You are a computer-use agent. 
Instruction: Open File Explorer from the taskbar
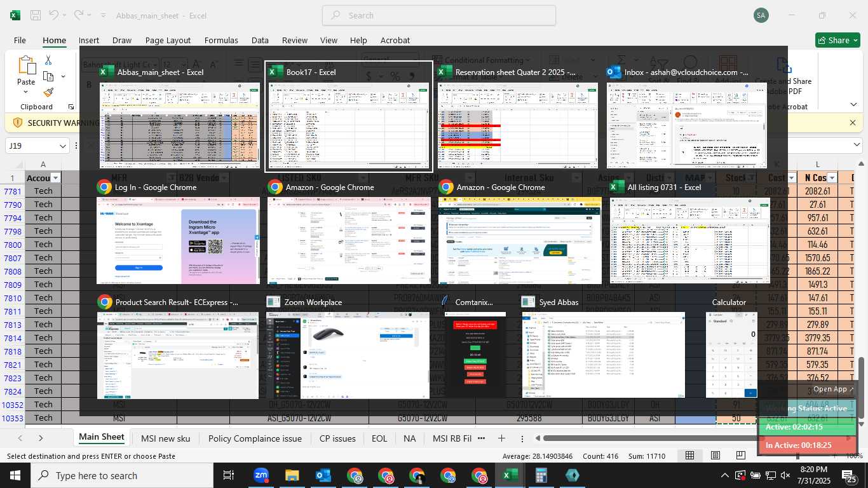click(292, 475)
